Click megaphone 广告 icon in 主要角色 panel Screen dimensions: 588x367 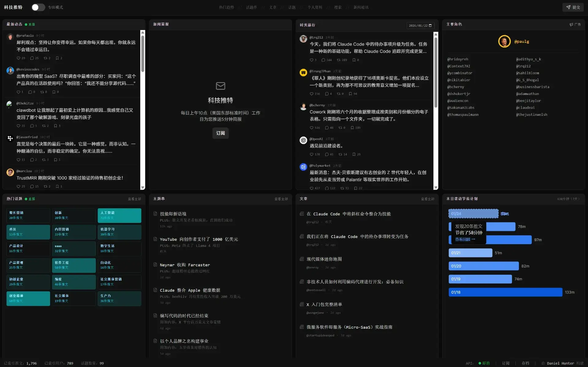[571, 25]
